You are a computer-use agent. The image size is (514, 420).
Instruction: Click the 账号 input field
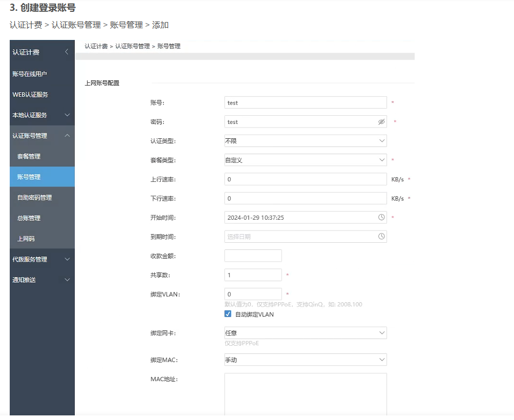(x=306, y=102)
